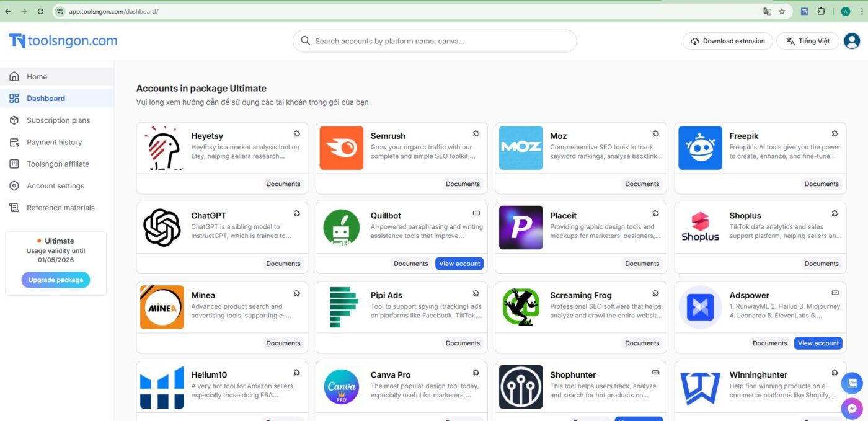Open Documents for Pipi Ads
Image resolution: width=868 pixels, height=421 pixels.
click(x=463, y=343)
